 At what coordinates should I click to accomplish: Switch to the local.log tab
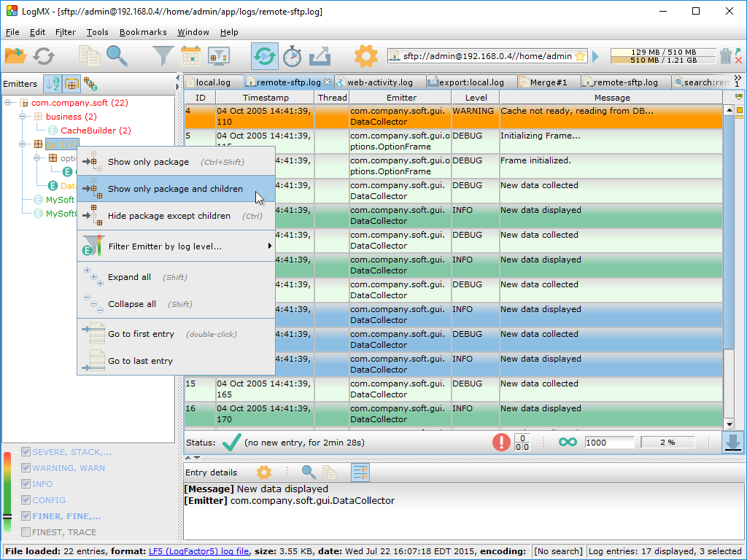tap(213, 82)
